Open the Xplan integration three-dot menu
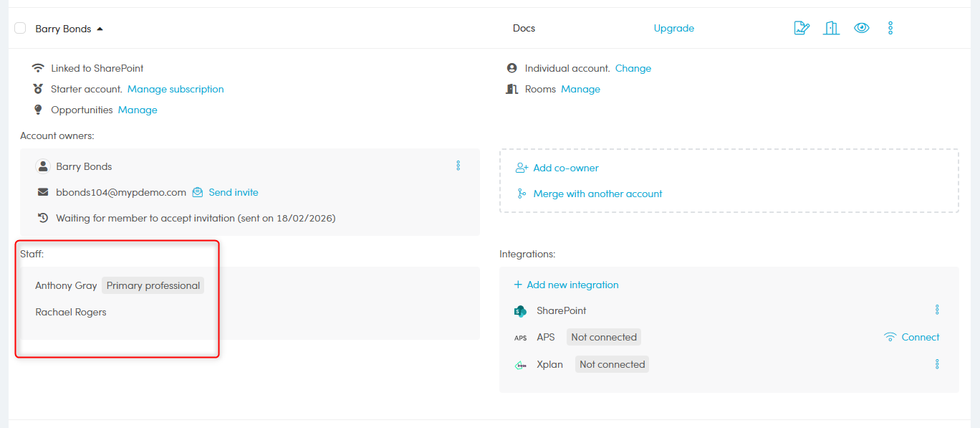980x428 pixels. (x=937, y=364)
